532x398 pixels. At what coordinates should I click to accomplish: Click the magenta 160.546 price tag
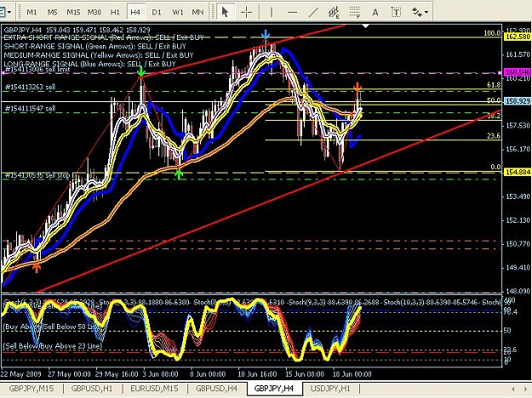pyautogui.click(x=518, y=72)
